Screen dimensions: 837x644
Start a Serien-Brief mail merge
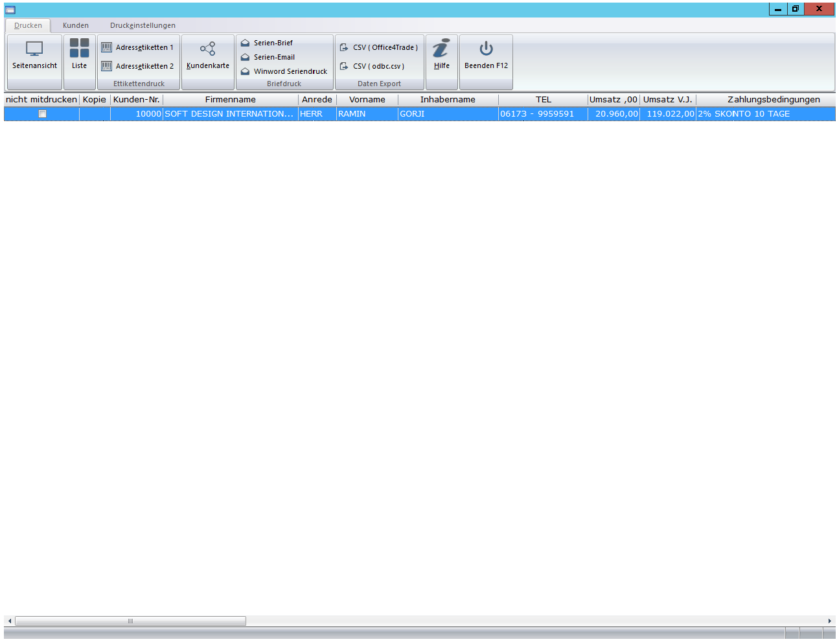click(x=273, y=43)
